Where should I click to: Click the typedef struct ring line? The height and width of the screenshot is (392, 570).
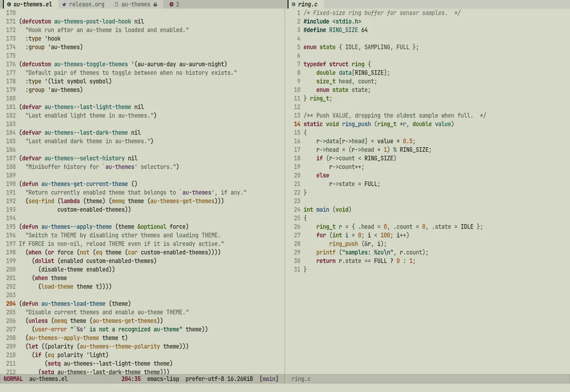pyautogui.click(x=337, y=64)
